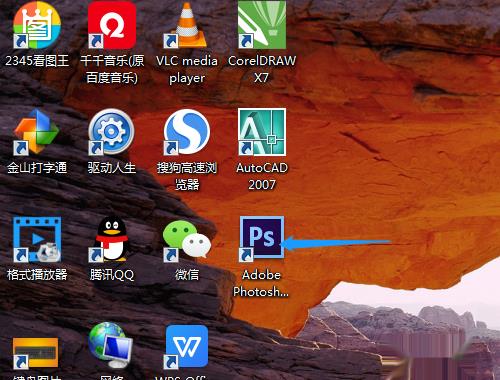Click the "AutoCAD 2007" label text
Viewport: 500px width, 380px height.
point(262,176)
